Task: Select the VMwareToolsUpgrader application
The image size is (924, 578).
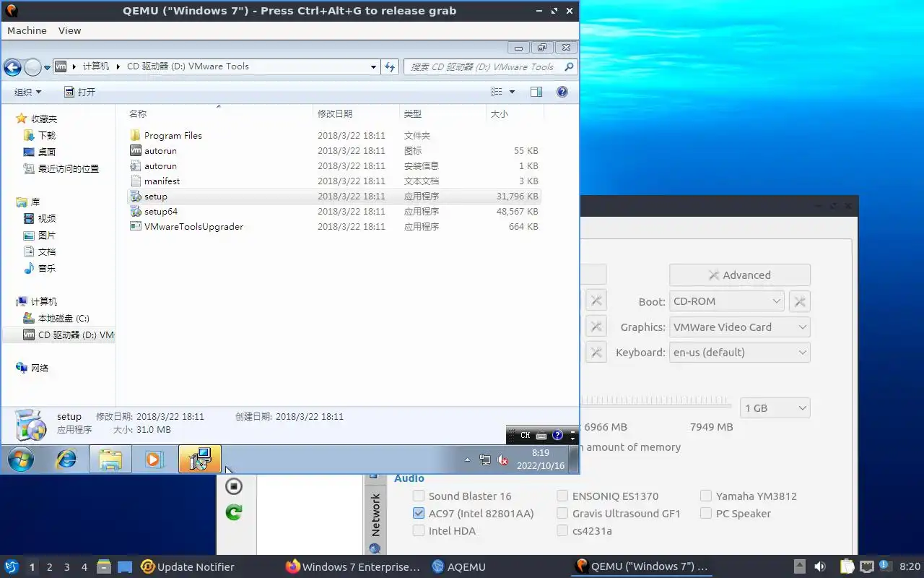Action: coord(136,226)
